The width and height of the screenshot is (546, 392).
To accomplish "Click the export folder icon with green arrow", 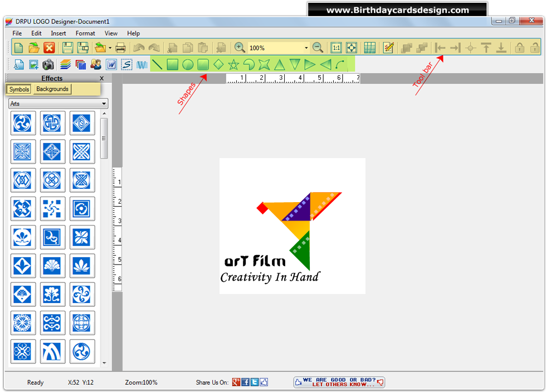I will coord(100,47).
